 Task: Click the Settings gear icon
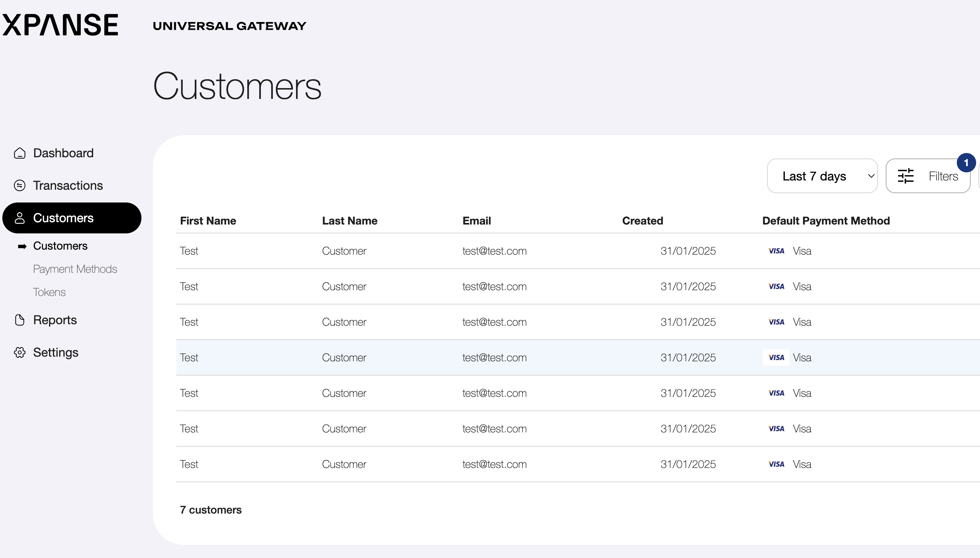[x=20, y=353]
